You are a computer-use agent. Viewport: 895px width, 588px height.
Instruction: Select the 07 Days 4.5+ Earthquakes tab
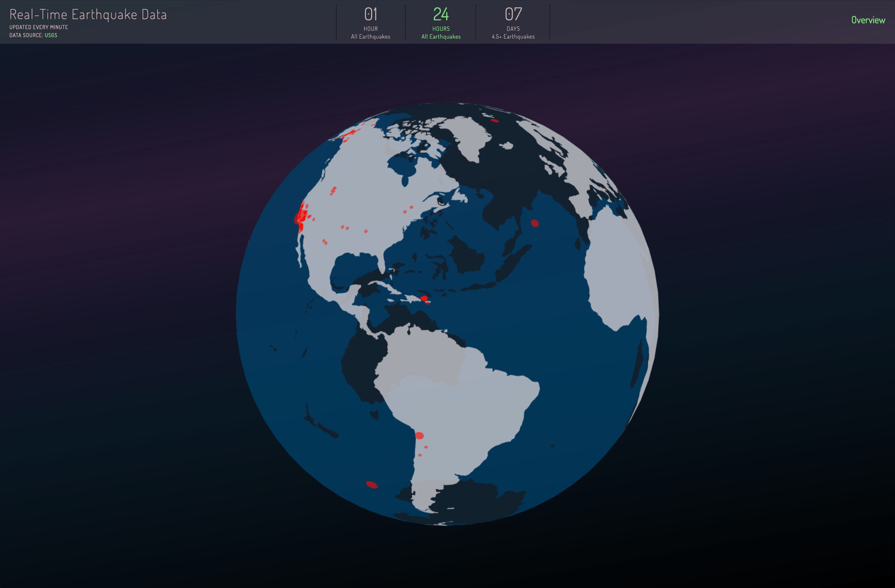pos(513,23)
